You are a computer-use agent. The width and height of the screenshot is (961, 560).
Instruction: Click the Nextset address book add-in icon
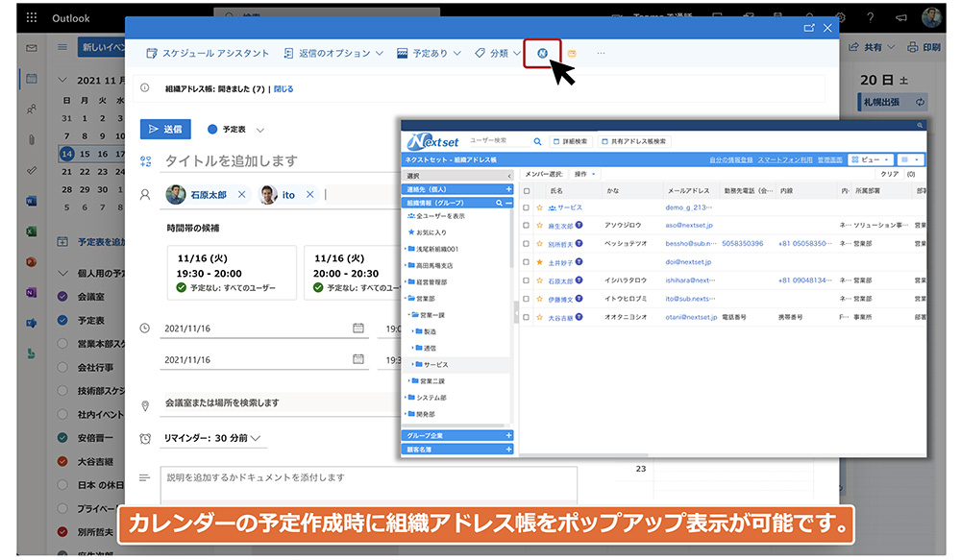[542, 53]
